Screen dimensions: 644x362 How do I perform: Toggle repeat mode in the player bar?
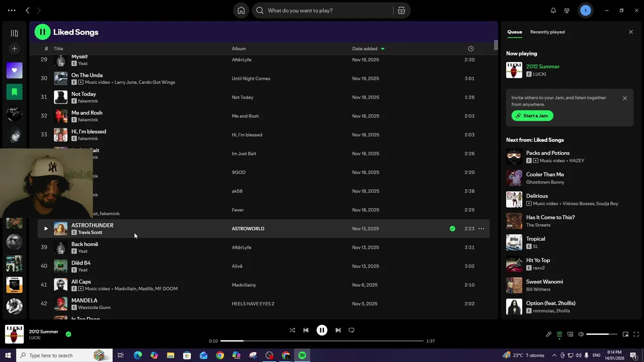(352, 330)
